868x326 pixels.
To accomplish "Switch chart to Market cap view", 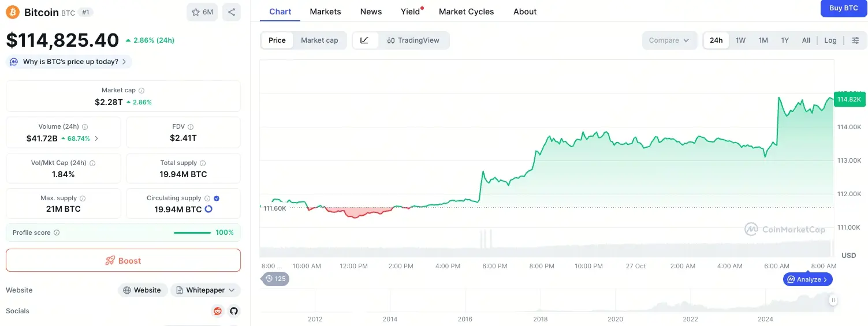I will tap(319, 40).
